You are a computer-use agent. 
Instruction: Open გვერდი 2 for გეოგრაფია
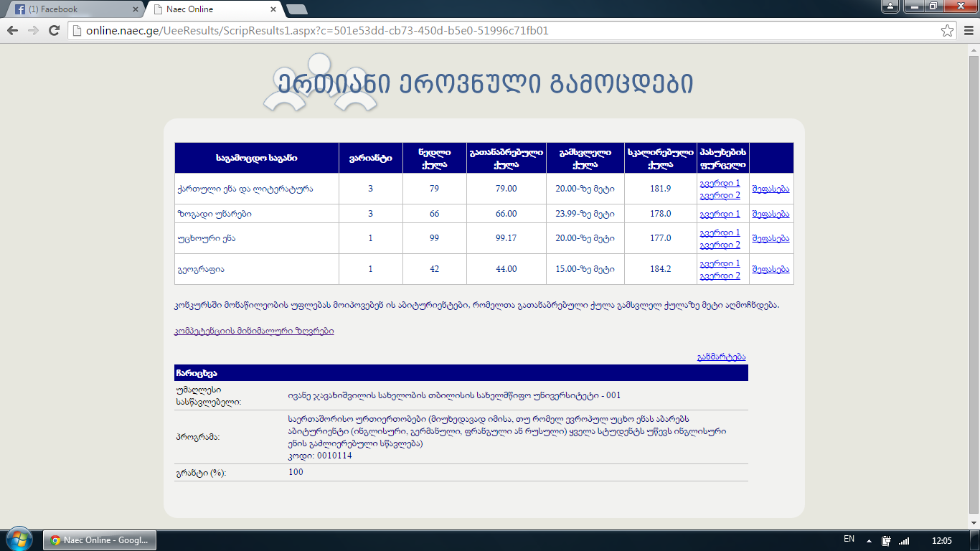(x=720, y=275)
